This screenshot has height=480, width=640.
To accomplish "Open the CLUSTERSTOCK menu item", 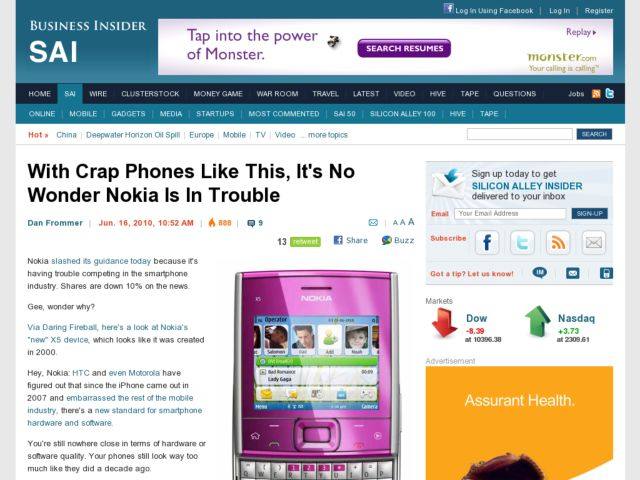I will pos(150,94).
